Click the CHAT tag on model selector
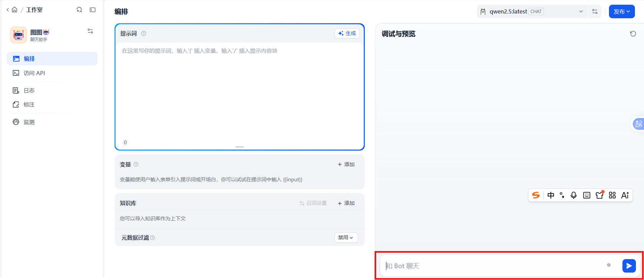The image size is (644, 280). pos(536,11)
